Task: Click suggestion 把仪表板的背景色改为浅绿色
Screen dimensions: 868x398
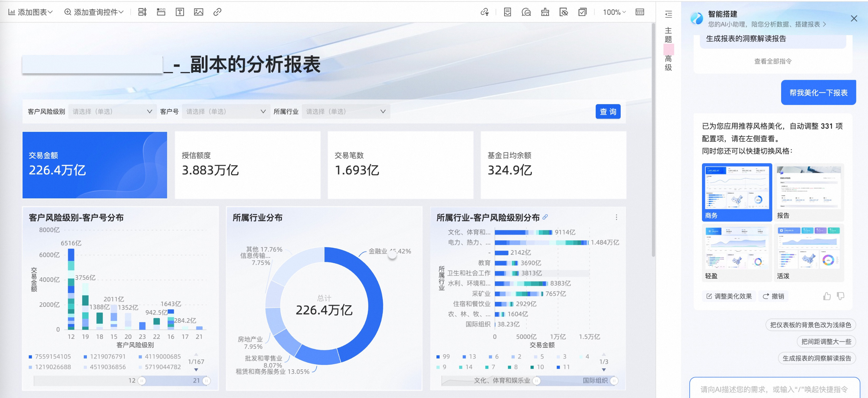Action: pos(810,325)
